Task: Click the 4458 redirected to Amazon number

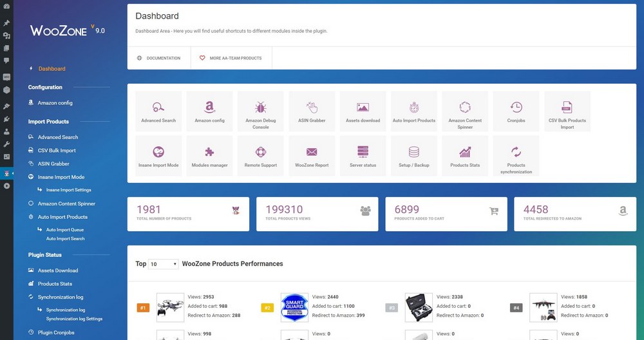Action: (536, 209)
